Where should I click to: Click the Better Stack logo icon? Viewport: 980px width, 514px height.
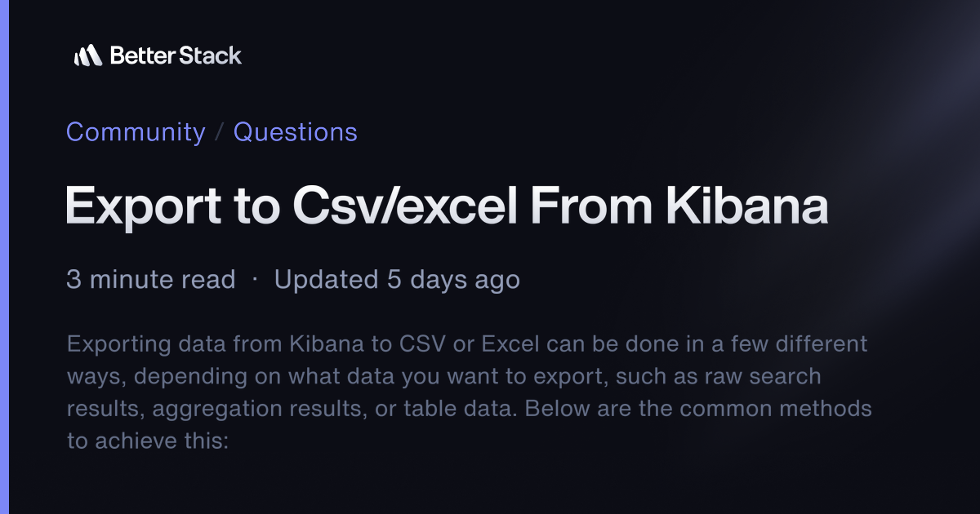87,55
